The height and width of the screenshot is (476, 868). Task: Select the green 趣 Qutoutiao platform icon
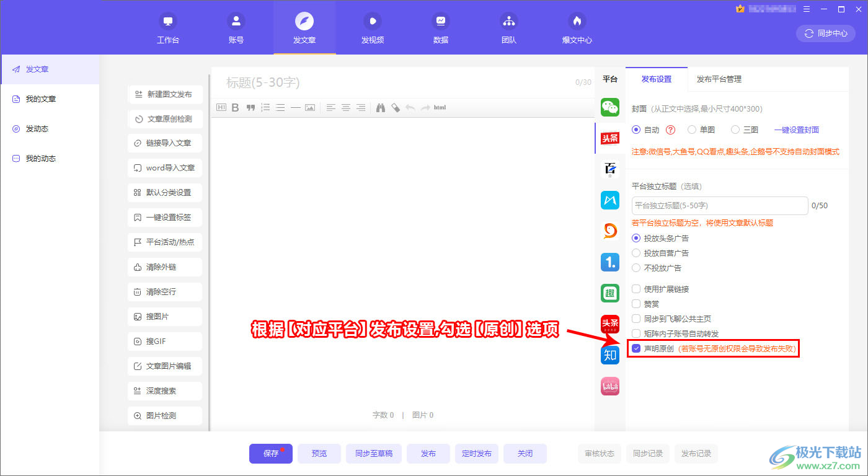pos(610,293)
